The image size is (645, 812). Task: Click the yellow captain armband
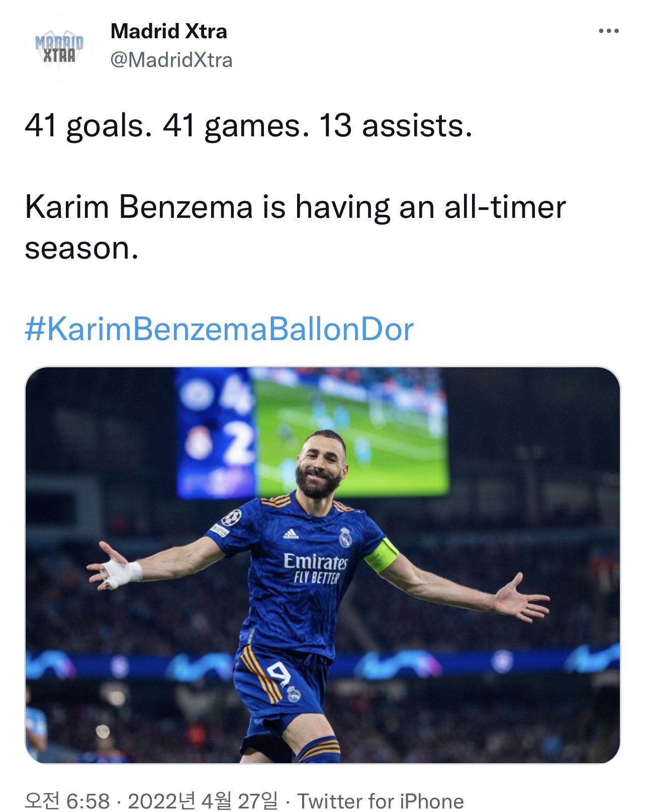pos(383,555)
